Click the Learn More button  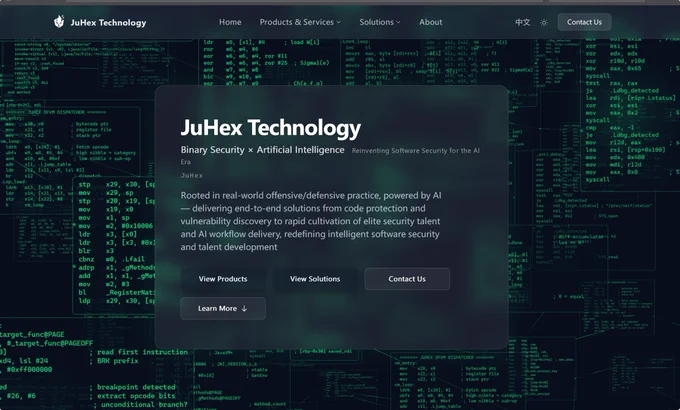[223, 308]
